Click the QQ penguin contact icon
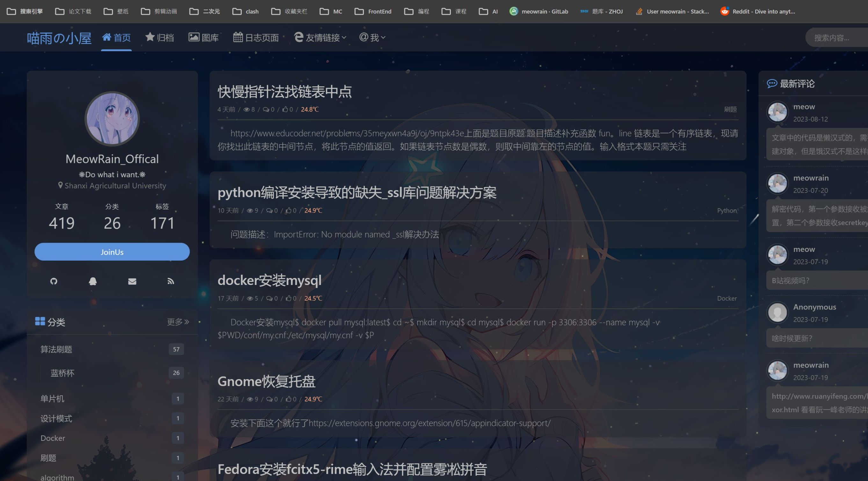This screenshot has height=481, width=868. 93,281
